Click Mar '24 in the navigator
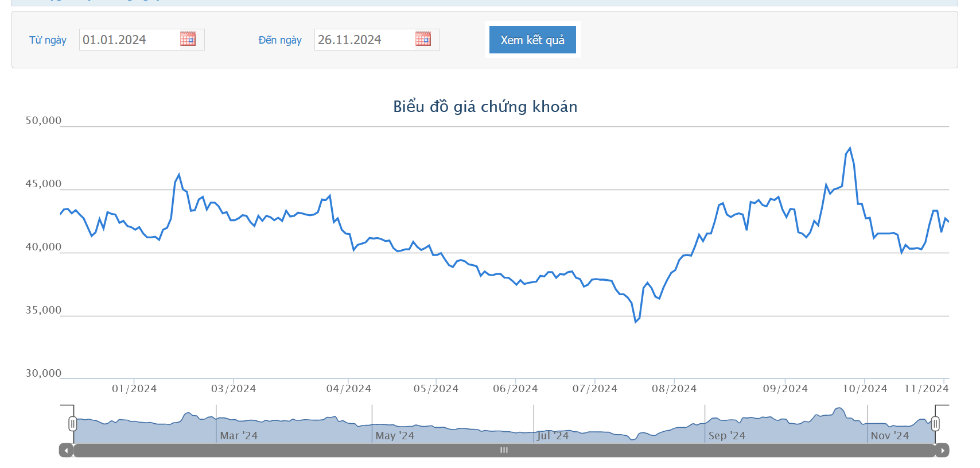Screen dimensions: 980x468 [239, 436]
